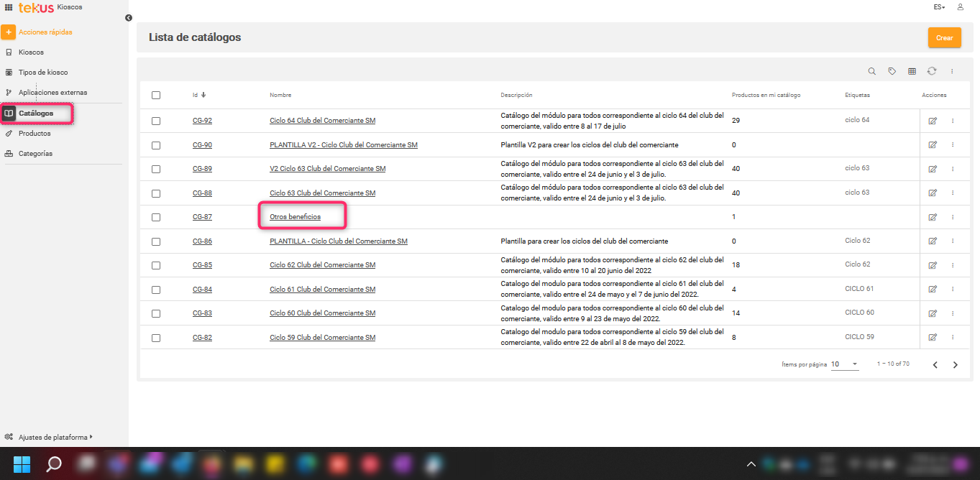Open the ES language selector
Screen dimensions: 980x480
939,7
